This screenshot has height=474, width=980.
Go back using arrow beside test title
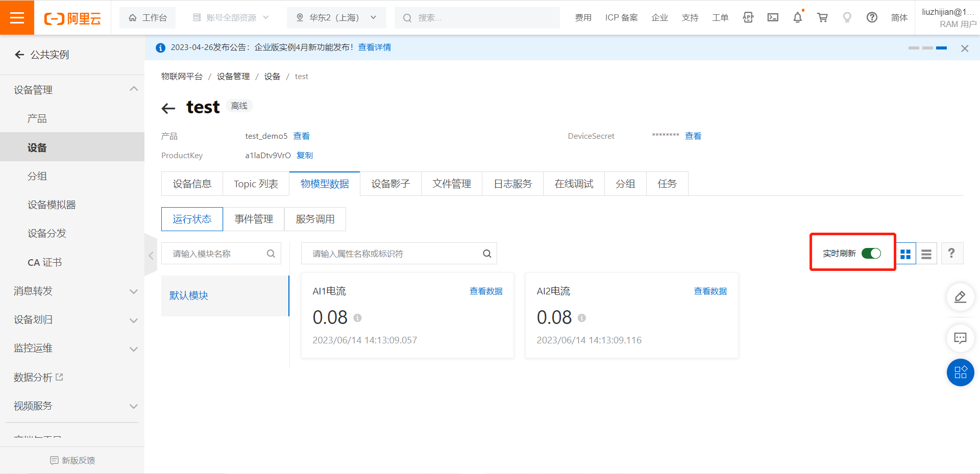pyautogui.click(x=168, y=108)
